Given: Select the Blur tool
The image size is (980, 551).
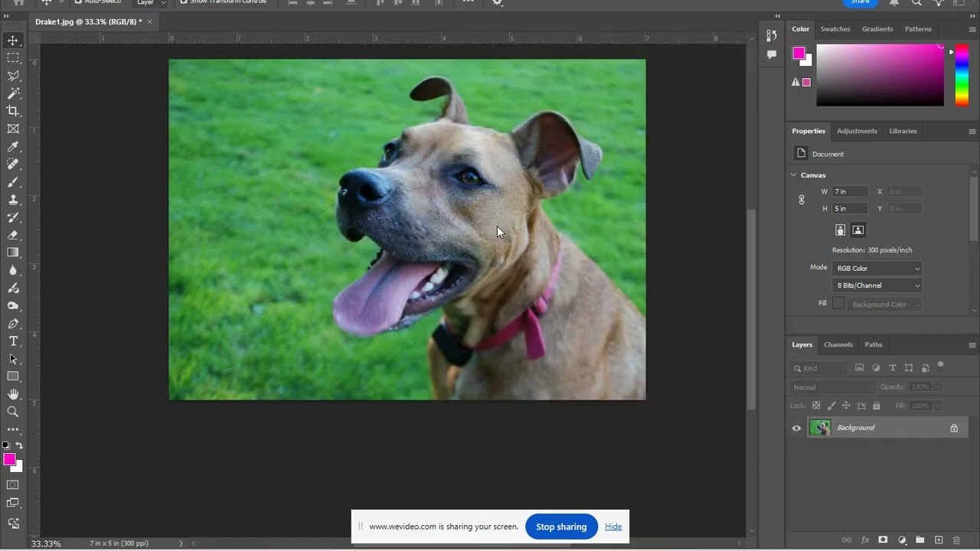Looking at the screenshot, I should coord(13,270).
